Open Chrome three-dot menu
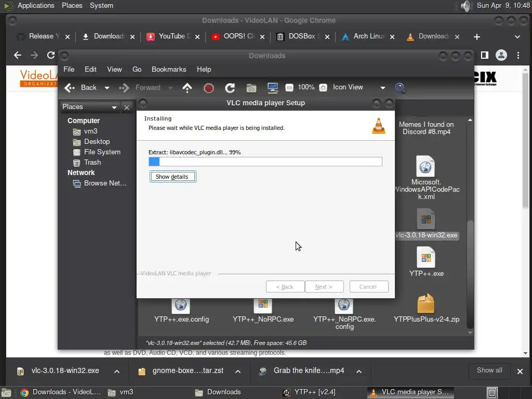532x399 pixels. (x=518, y=55)
